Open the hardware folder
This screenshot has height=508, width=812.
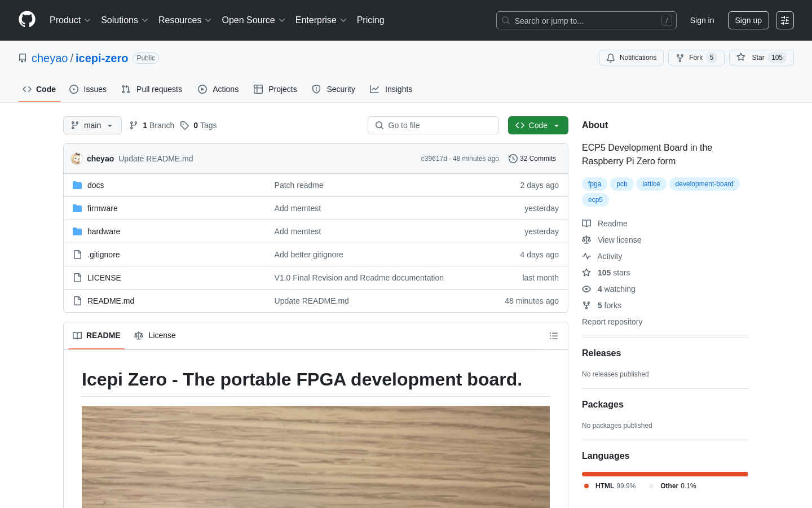pyautogui.click(x=104, y=231)
